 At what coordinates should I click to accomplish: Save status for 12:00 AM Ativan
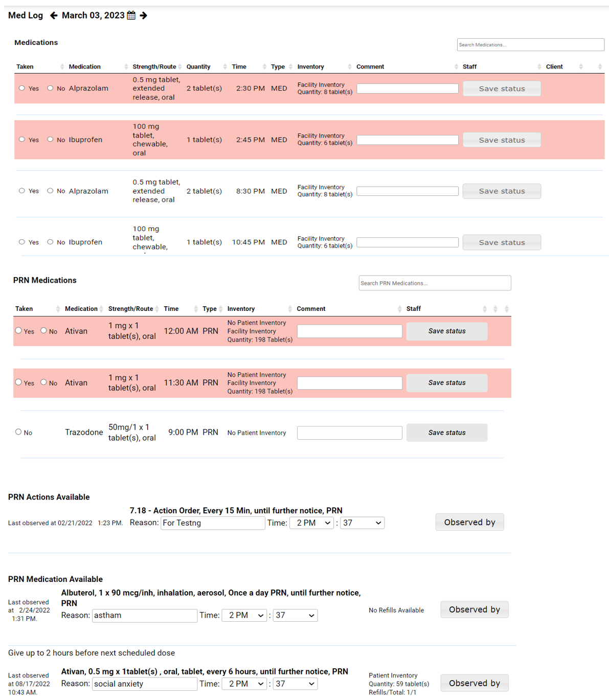[x=447, y=331]
